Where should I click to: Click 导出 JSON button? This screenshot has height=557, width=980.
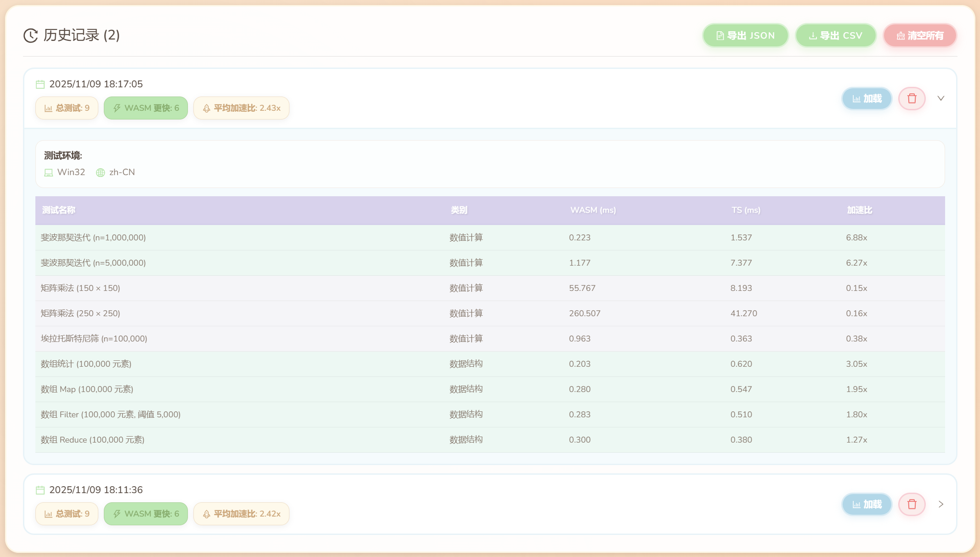pos(745,35)
